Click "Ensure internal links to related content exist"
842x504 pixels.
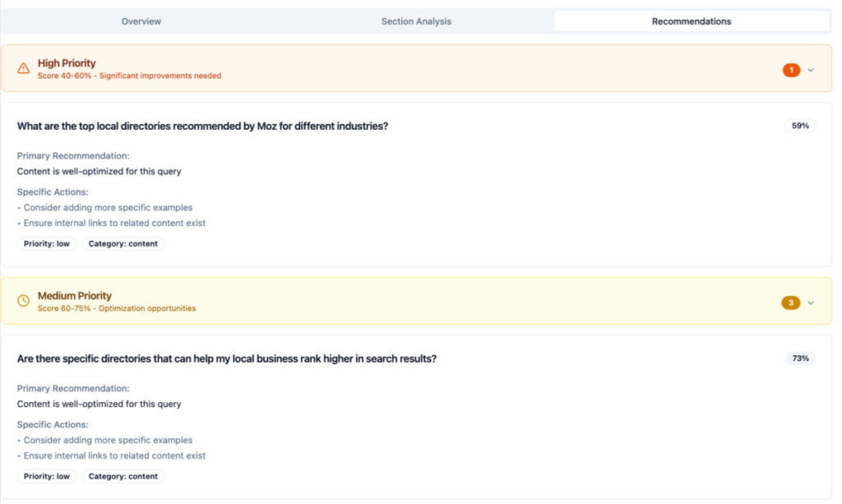point(114,223)
